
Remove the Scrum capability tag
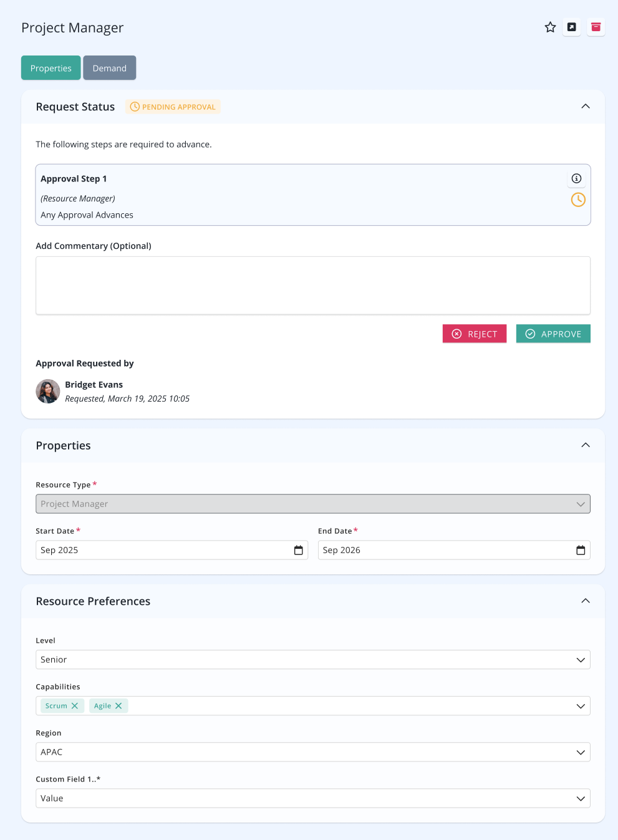[x=75, y=706]
